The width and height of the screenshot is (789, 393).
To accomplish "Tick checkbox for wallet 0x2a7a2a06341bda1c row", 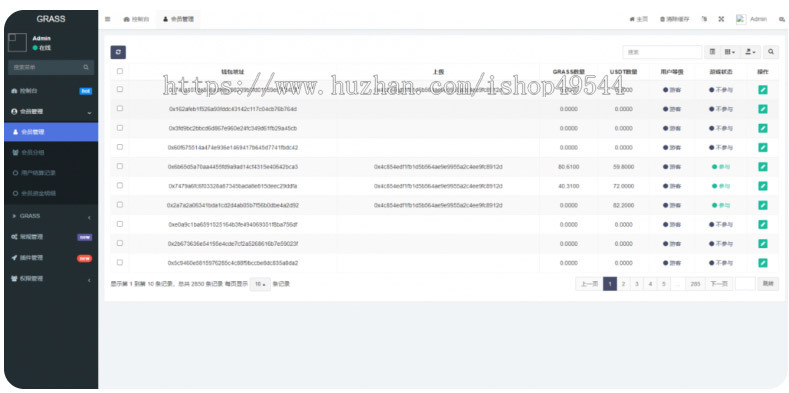I will [x=120, y=204].
